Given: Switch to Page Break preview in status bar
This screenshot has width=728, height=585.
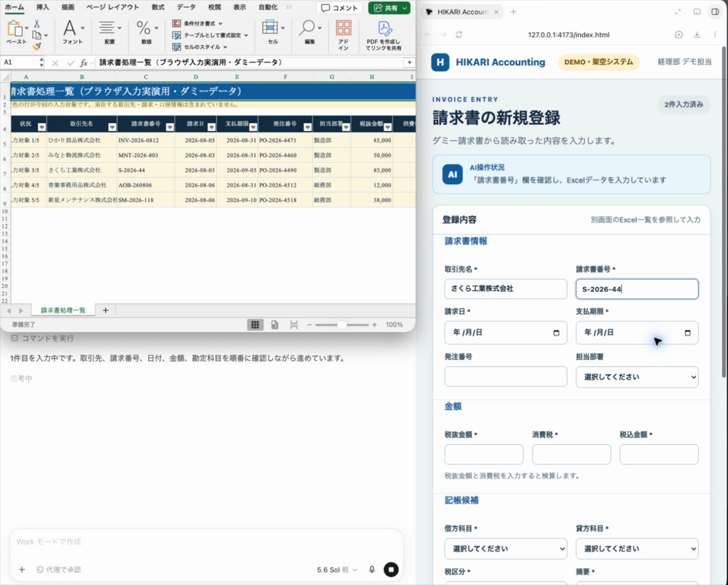Looking at the screenshot, I should point(294,325).
